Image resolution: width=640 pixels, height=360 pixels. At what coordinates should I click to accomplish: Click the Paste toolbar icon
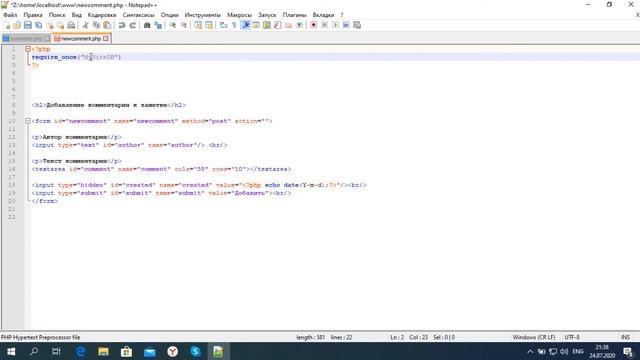(107, 25)
